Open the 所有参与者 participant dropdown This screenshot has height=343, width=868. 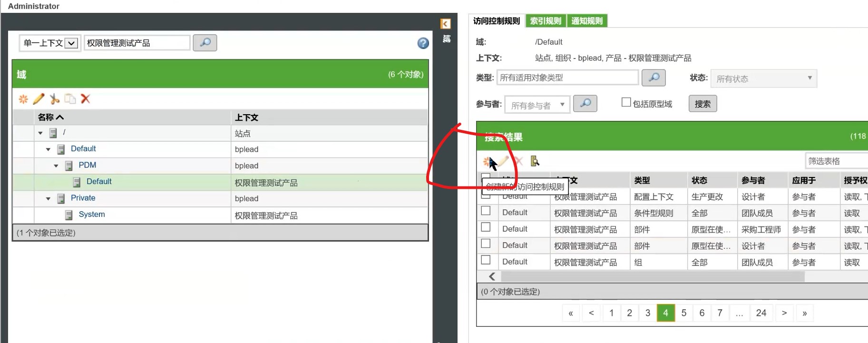tap(537, 105)
